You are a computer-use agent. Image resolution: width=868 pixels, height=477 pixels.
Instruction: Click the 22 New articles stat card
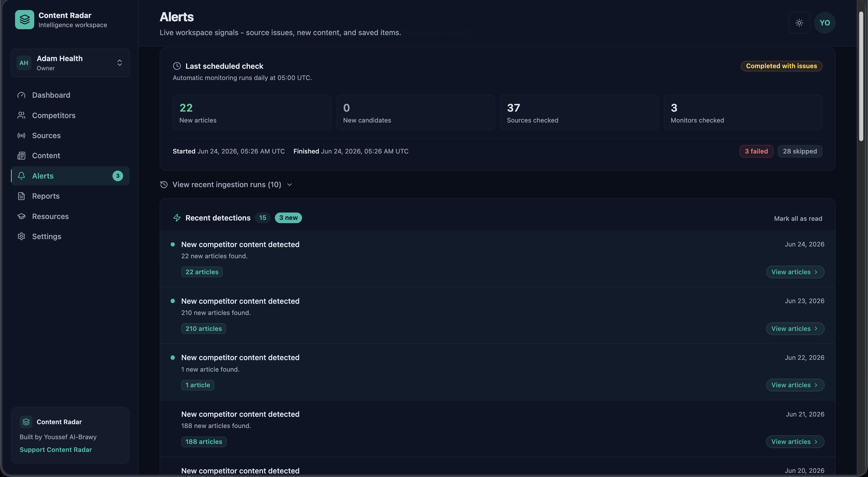pyautogui.click(x=252, y=112)
